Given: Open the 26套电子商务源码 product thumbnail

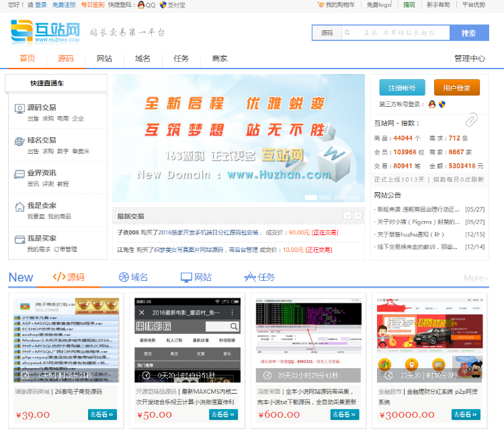Looking at the screenshot, I should click(x=67, y=340).
